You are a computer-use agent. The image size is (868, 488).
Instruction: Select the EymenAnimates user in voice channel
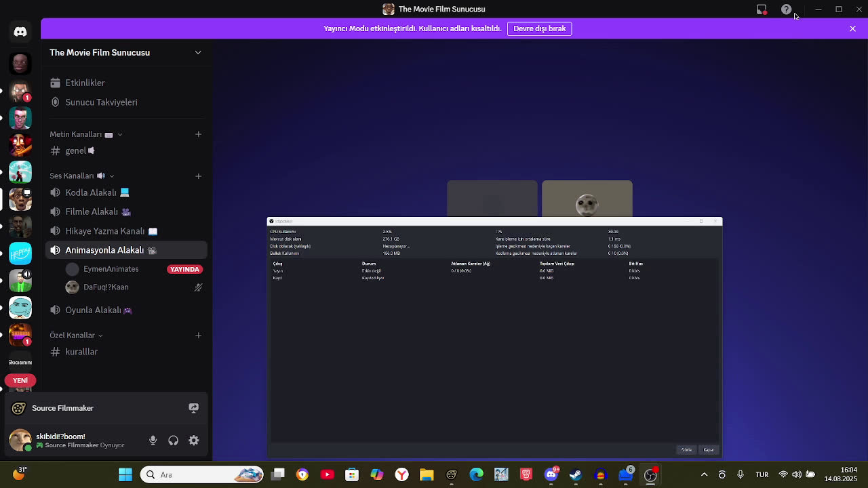pyautogui.click(x=111, y=269)
